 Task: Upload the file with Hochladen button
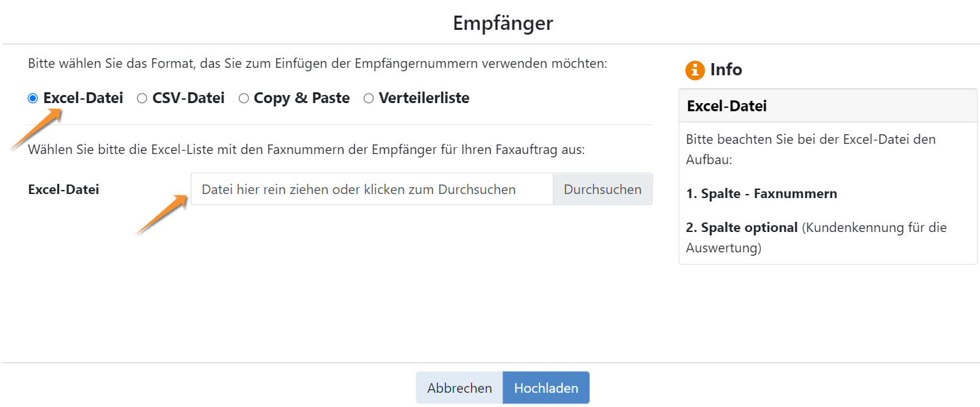click(546, 388)
